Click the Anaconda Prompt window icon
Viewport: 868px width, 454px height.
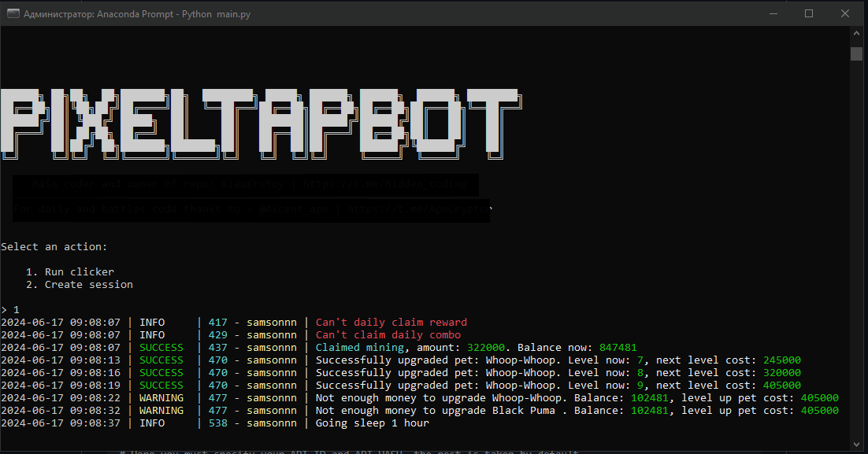[x=13, y=13]
